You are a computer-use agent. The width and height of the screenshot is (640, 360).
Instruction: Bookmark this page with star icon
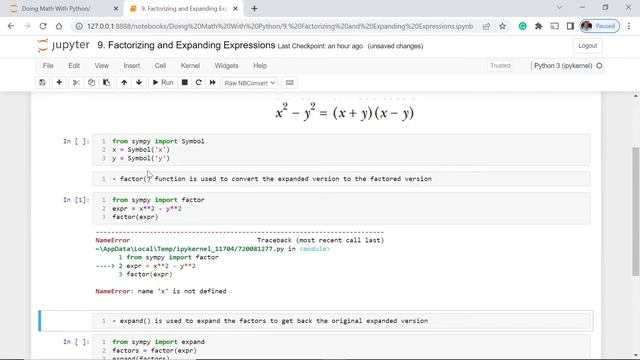502,26
